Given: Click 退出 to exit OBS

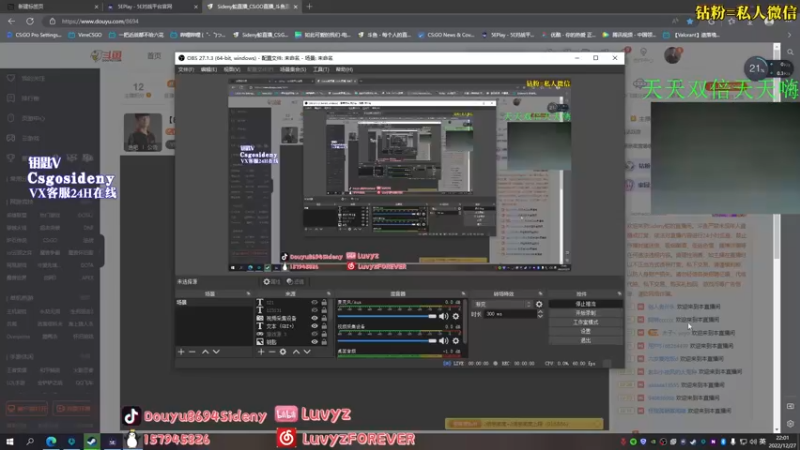Looking at the screenshot, I should tap(585, 340).
